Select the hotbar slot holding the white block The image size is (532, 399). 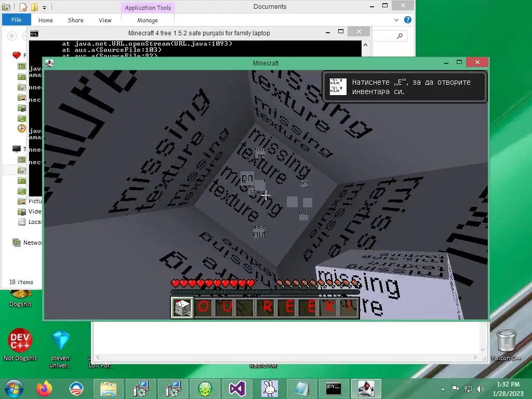tap(182, 308)
